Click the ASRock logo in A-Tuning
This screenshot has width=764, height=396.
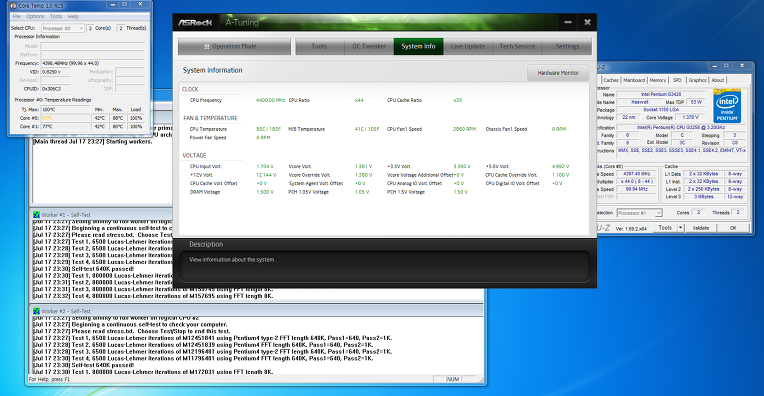(195, 22)
